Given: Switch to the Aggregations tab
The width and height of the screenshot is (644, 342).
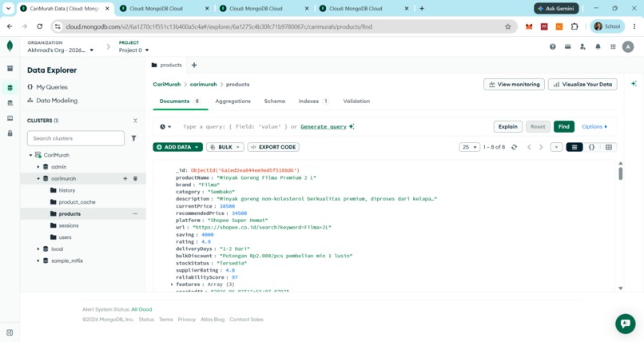Looking at the screenshot, I should tap(233, 101).
